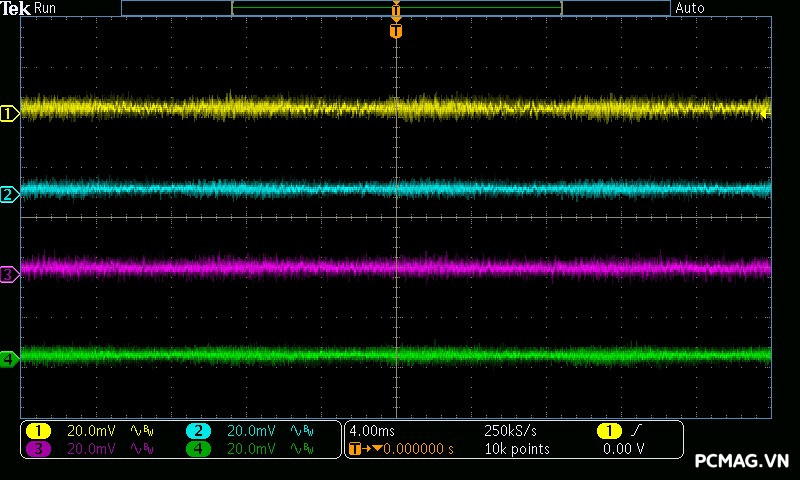Click the yellow trigger level arrow at right edge
The width and height of the screenshot is (800, 480).
pyautogui.click(x=765, y=114)
